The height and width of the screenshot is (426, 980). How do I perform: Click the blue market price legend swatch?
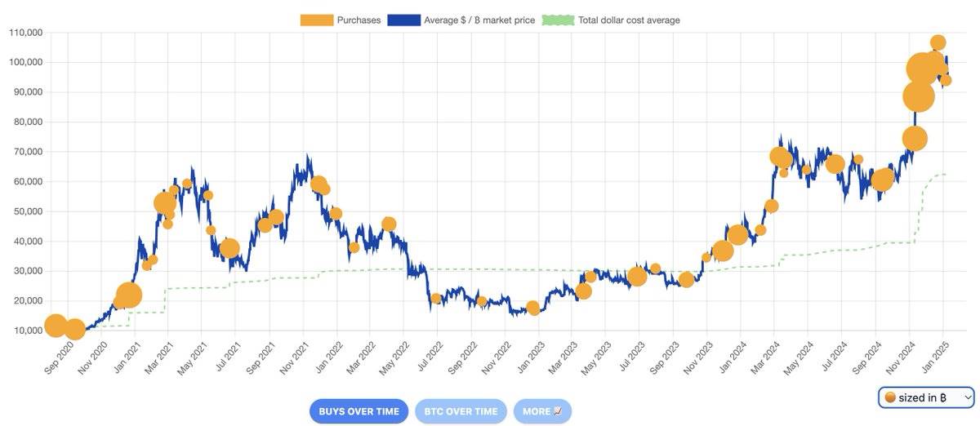coord(403,20)
